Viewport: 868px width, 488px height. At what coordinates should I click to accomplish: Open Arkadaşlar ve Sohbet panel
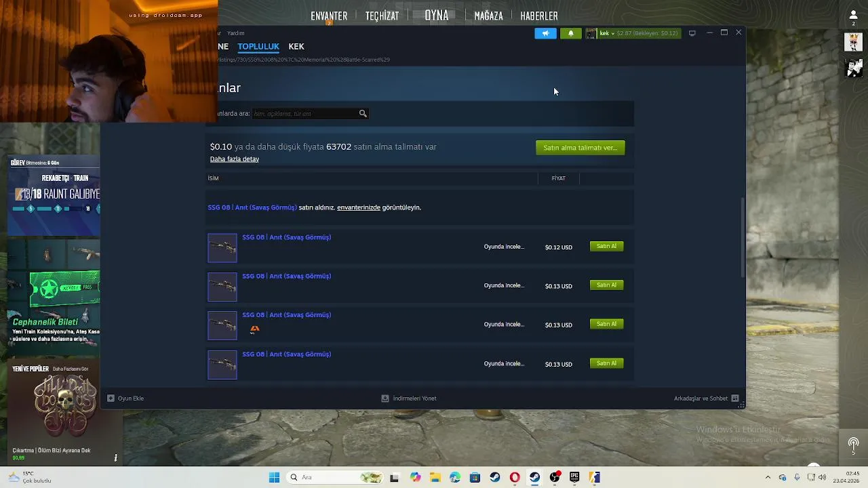[706, 399]
